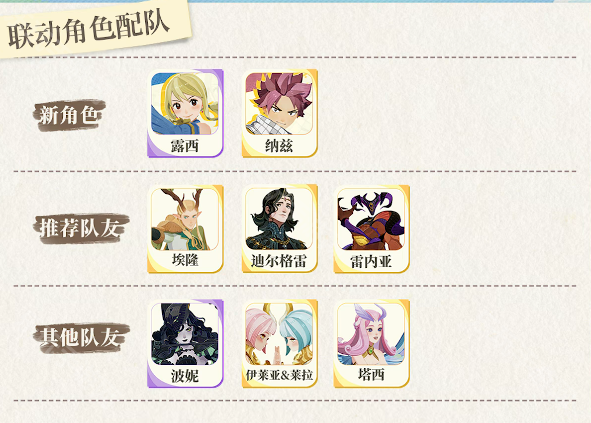Click the 新角色 section label
Image resolution: width=591 pixels, height=423 pixels.
pyautogui.click(x=69, y=115)
